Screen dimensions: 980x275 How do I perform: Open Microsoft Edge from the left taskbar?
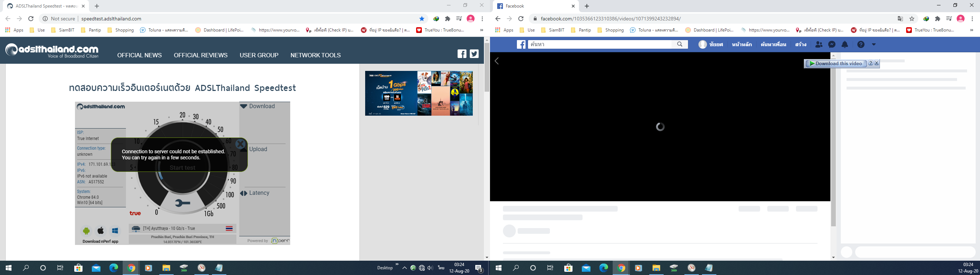(x=113, y=268)
